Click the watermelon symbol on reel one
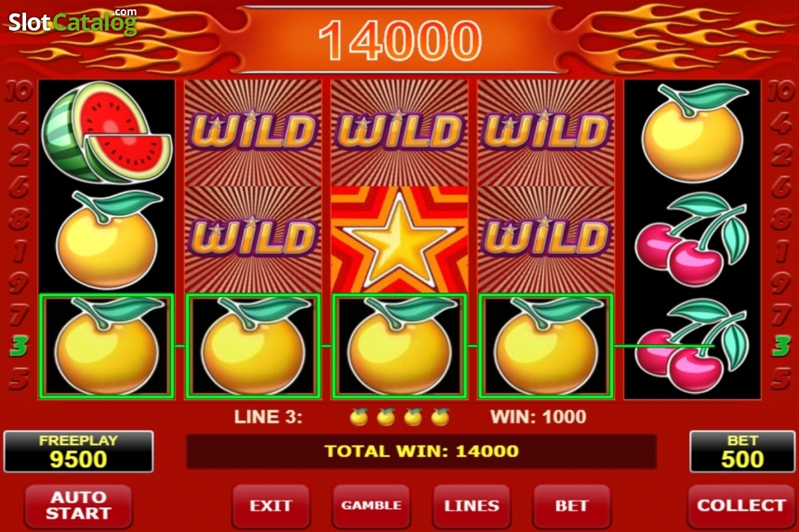Screen dimensions: 799x532 [107, 132]
